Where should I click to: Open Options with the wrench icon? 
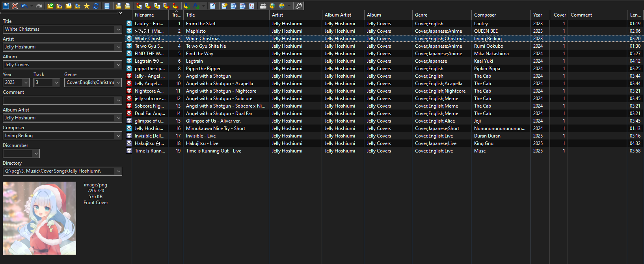coord(299,6)
